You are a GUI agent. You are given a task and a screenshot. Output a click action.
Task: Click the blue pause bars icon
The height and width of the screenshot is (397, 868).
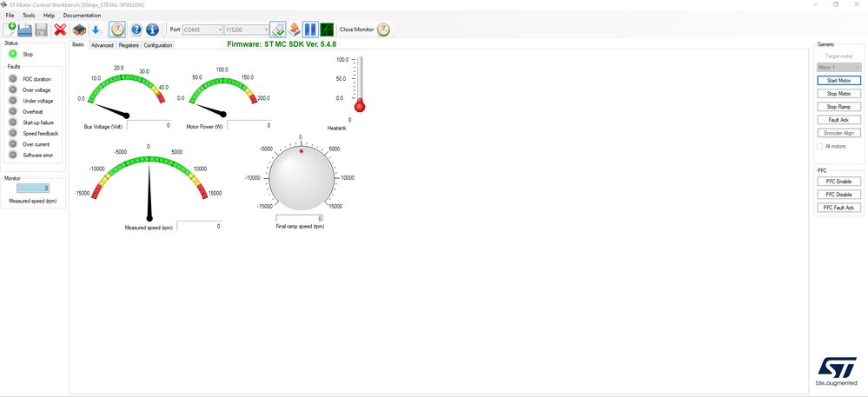(x=310, y=30)
